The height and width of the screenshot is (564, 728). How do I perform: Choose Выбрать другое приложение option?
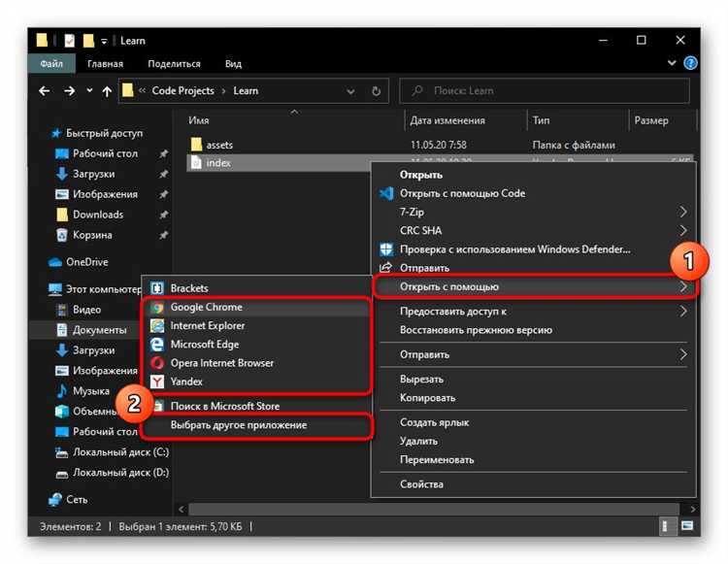(238, 425)
